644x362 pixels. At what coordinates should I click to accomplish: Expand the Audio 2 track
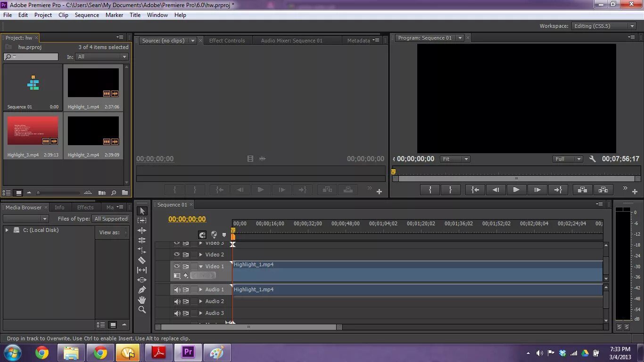pyautogui.click(x=201, y=301)
